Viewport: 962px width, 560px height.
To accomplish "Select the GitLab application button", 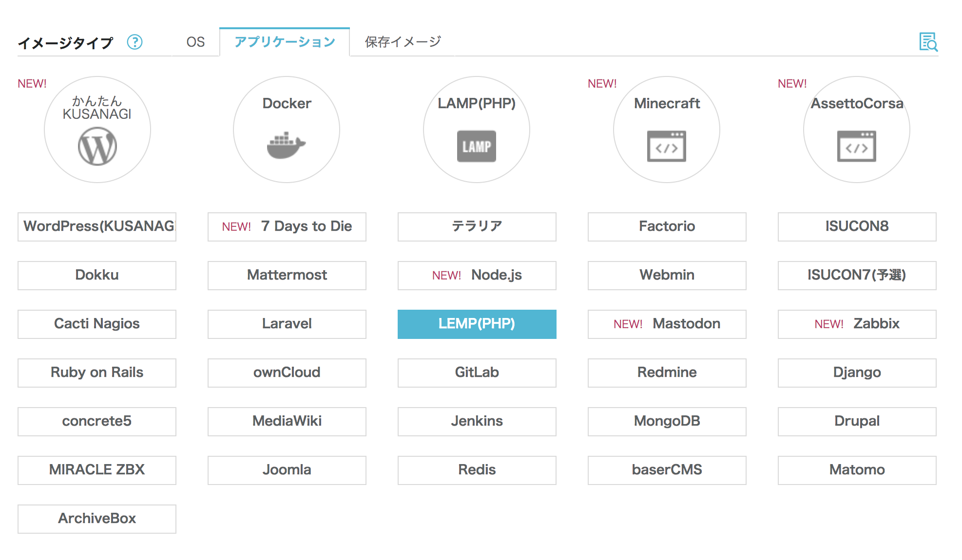I will [477, 373].
